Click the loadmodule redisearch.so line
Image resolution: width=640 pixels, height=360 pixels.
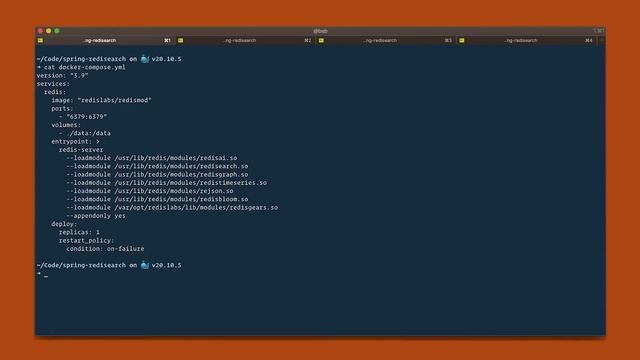click(157, 166)
